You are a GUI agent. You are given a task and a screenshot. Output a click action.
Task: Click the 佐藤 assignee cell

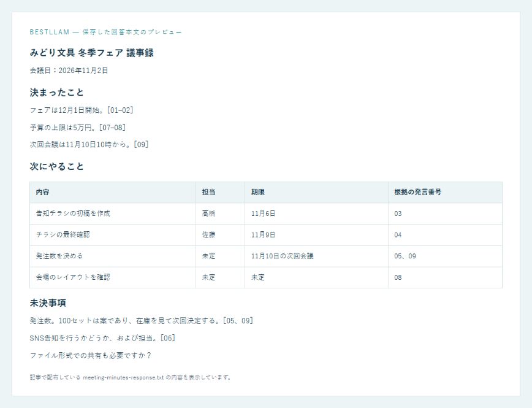pyautogui.click(x=220, y=235)
